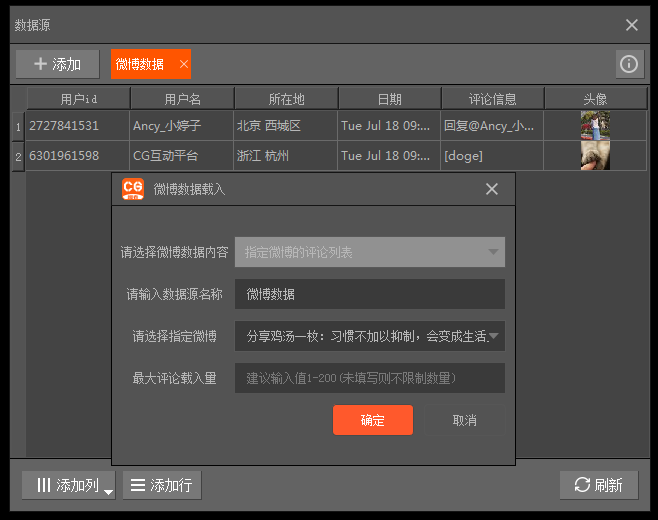
Task: Click cell CG互动平台
Action: tap(181, 156)
